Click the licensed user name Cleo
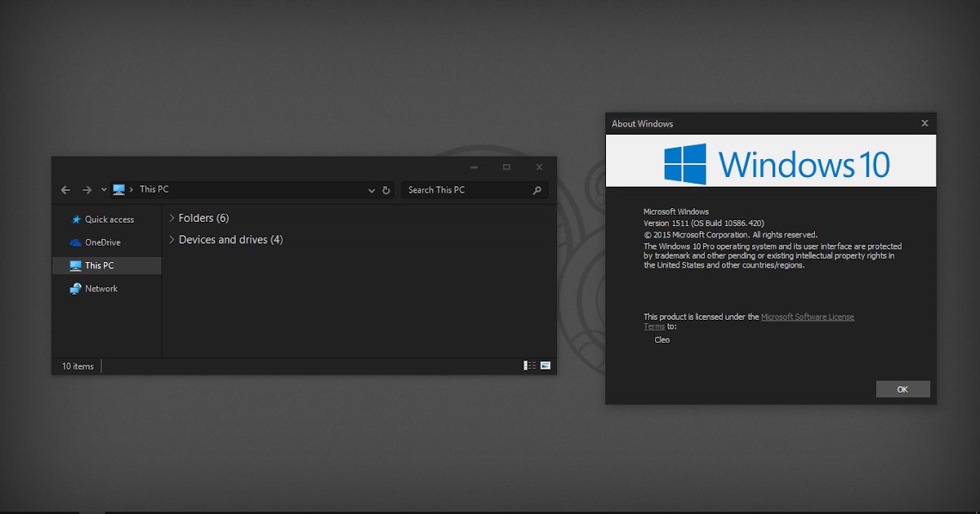The image size is (980, 514). coord(662,339)
